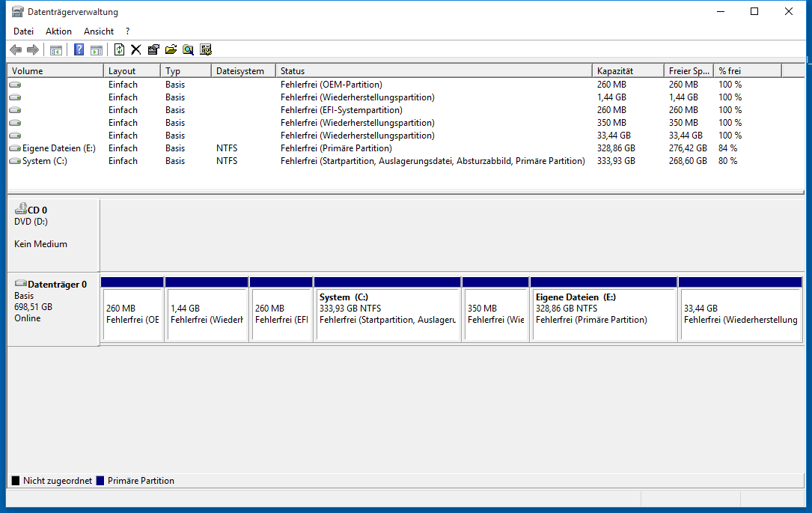Click the Delete (X) toolbar icon
Viewport: 812px width, 513px height.
[x=136, y=50]
